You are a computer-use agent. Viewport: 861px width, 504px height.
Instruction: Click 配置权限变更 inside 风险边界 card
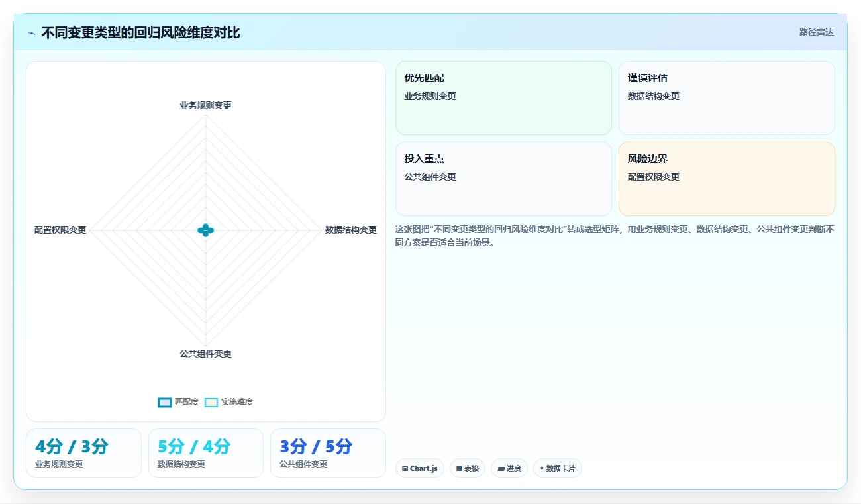[x=654, y=177]
